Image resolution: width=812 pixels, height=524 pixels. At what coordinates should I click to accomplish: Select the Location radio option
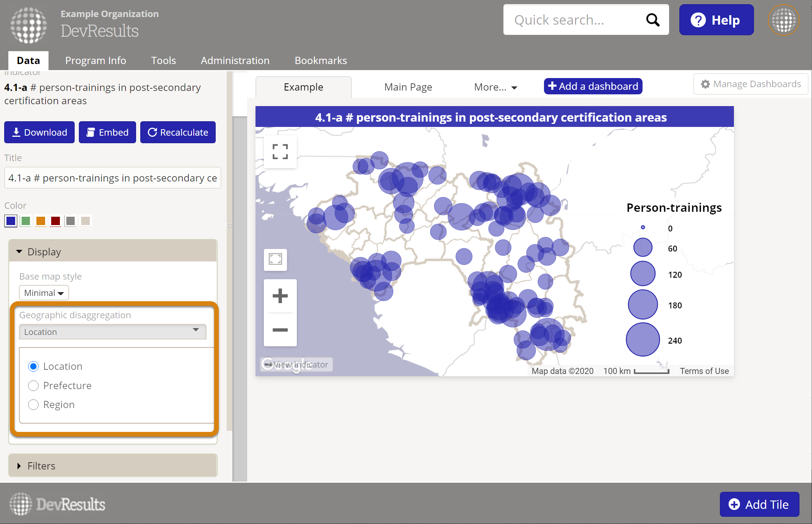(33, 366)
